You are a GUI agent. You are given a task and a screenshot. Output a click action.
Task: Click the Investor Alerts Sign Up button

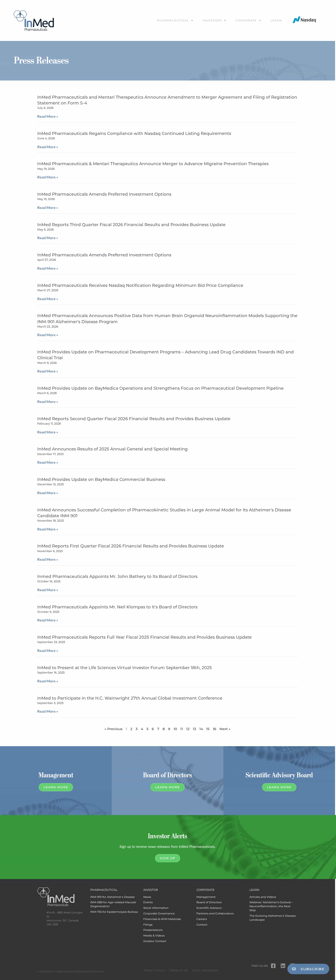pos(168,858)
